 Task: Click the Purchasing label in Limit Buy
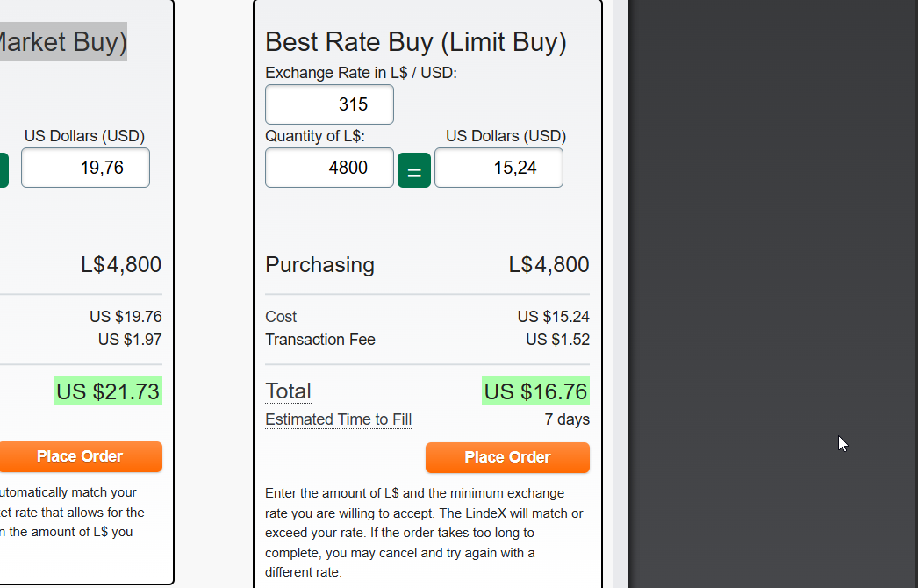[x=319, y=265]
